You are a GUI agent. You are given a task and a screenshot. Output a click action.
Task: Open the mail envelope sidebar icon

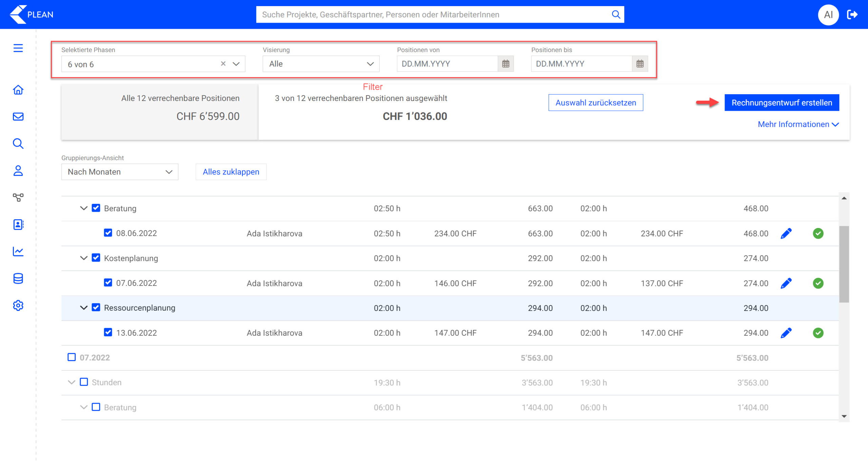point(18,117)
